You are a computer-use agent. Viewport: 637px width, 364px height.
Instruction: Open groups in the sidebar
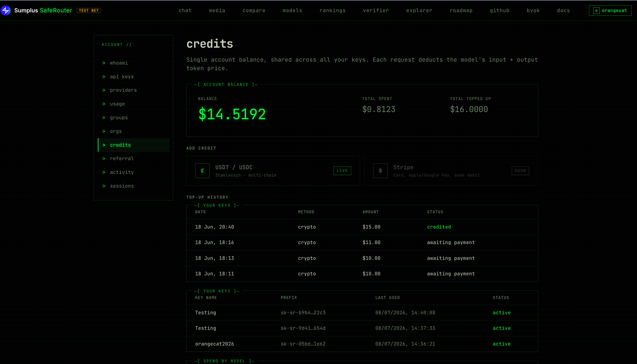coord(134,118)
